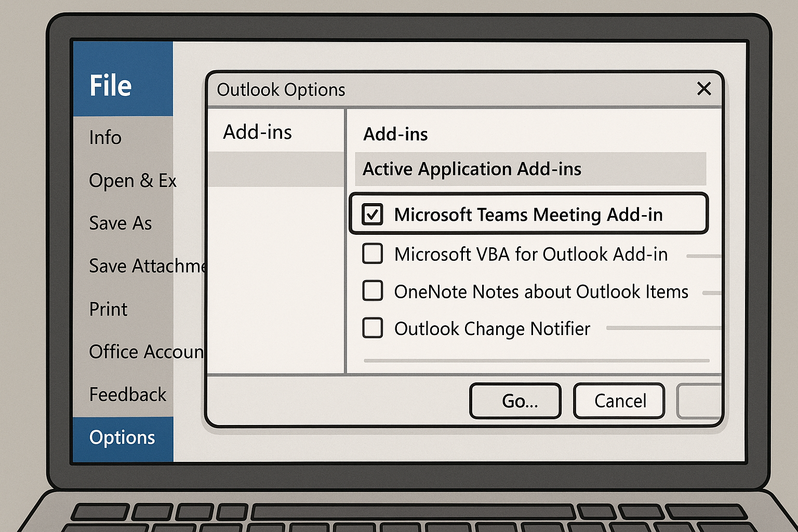Click the File header tab
Screen dimensions: 798x532
123,79
